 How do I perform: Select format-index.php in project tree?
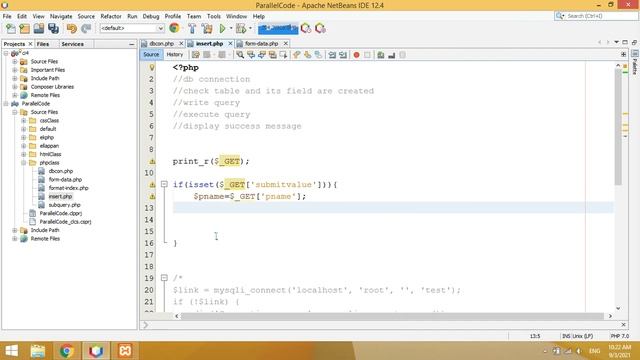pos(68,188)
